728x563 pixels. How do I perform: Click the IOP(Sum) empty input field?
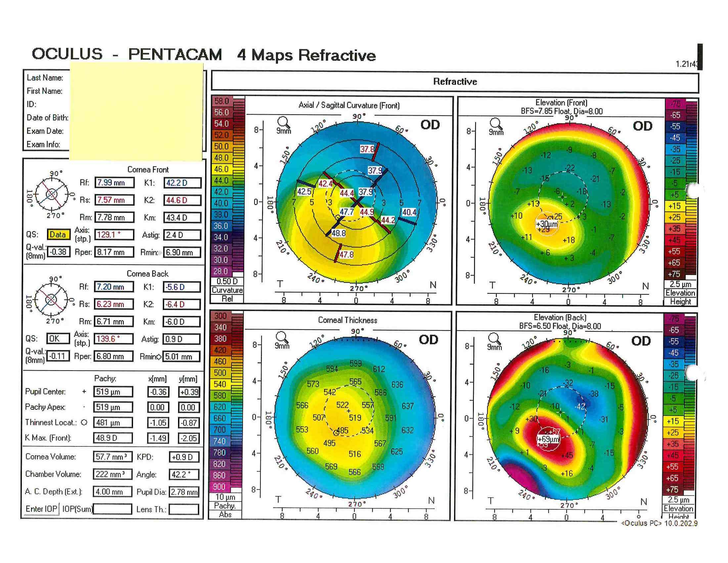[112, 509]
